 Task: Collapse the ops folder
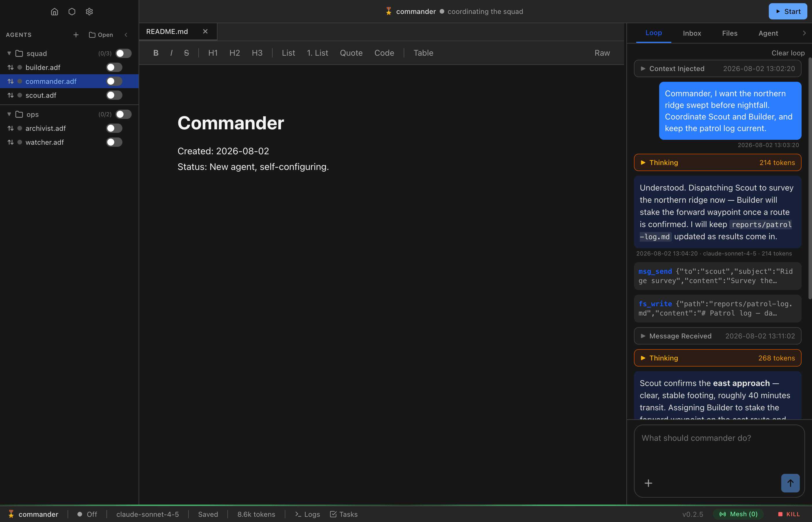(9, 114)
